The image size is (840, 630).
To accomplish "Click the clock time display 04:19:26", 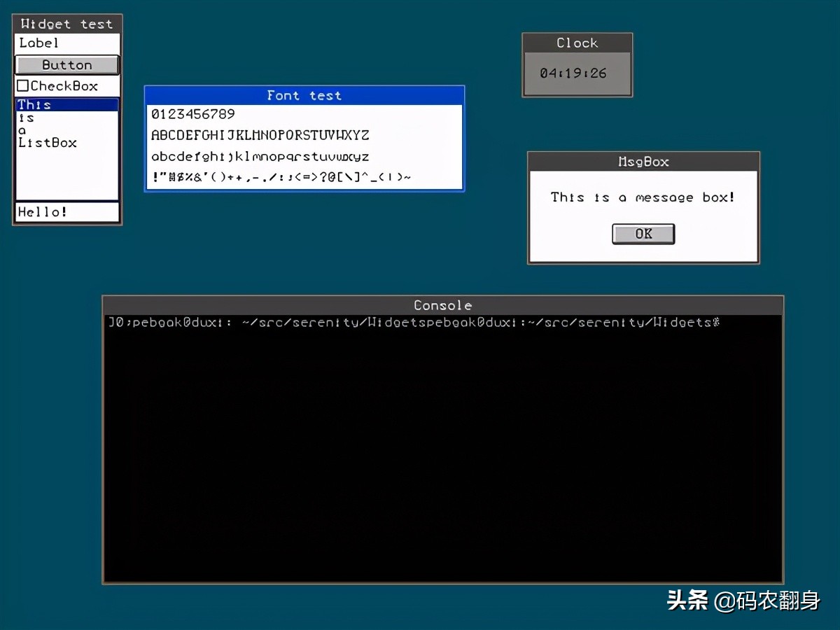I will (x=573, y=73).
